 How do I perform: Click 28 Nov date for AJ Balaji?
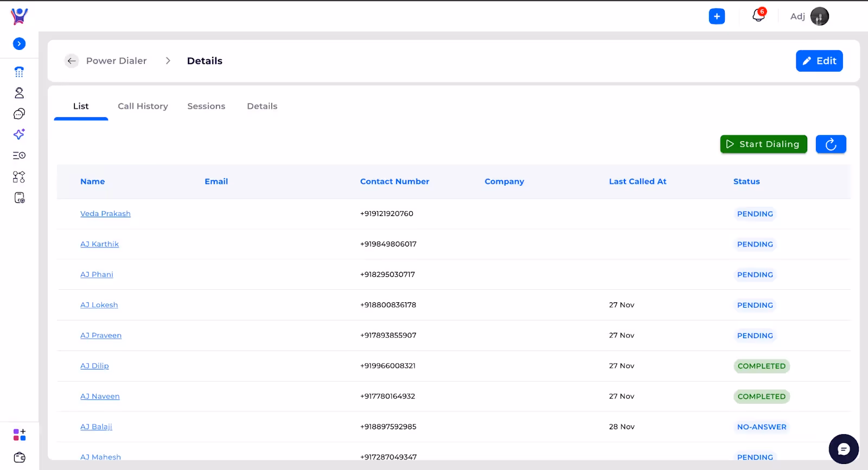[x=622, y=427]
